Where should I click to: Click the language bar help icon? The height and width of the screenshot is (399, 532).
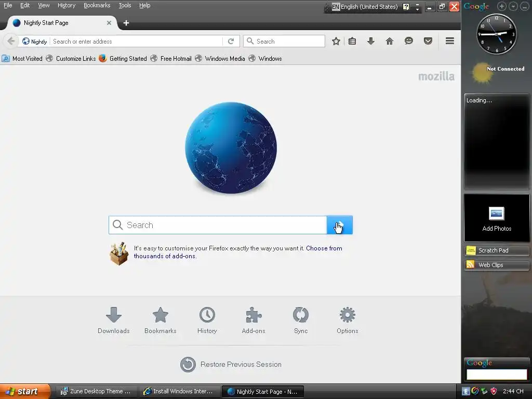coord(406,7)
